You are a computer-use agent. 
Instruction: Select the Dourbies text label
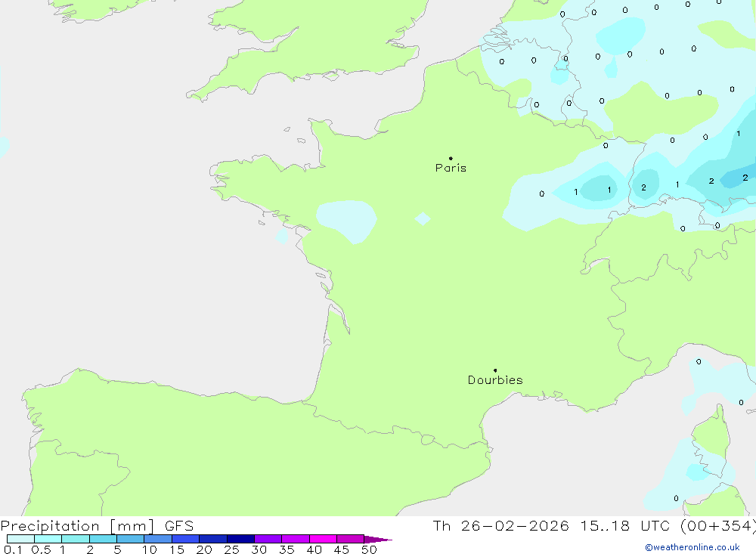tap(495, 380)
